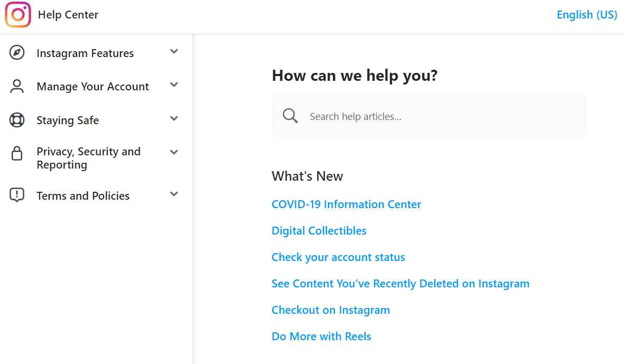
Task: Expand the Instagram Features chevron
Action: pyautogui.click(x=173, y=51)
